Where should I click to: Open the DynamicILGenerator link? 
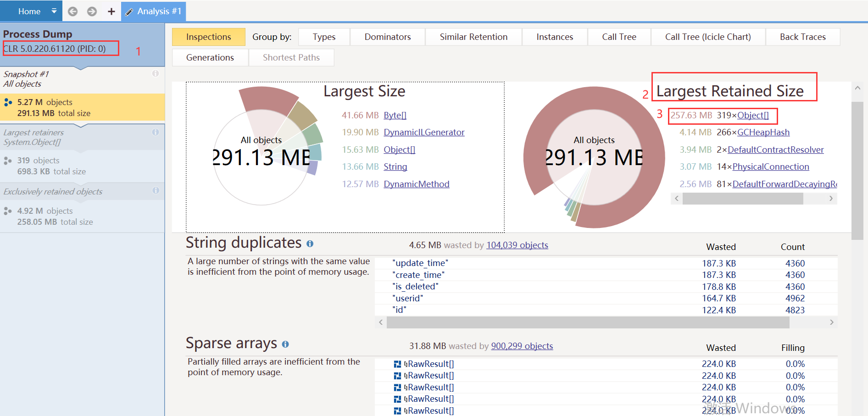424,132
